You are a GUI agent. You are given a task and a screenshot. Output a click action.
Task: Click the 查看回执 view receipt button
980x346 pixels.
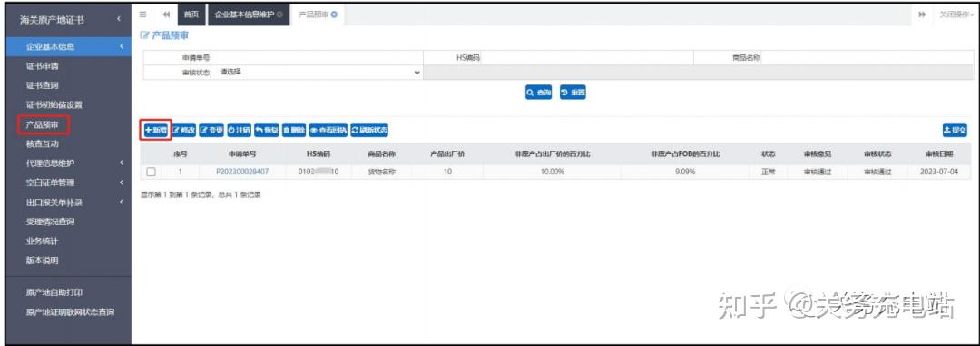(328, 130)
